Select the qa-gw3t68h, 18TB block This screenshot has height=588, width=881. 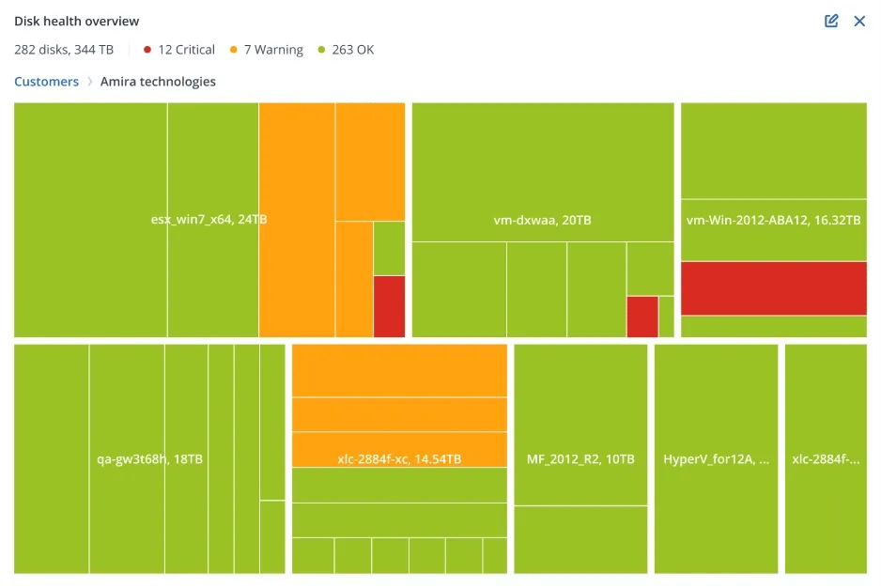click(149, 459)
